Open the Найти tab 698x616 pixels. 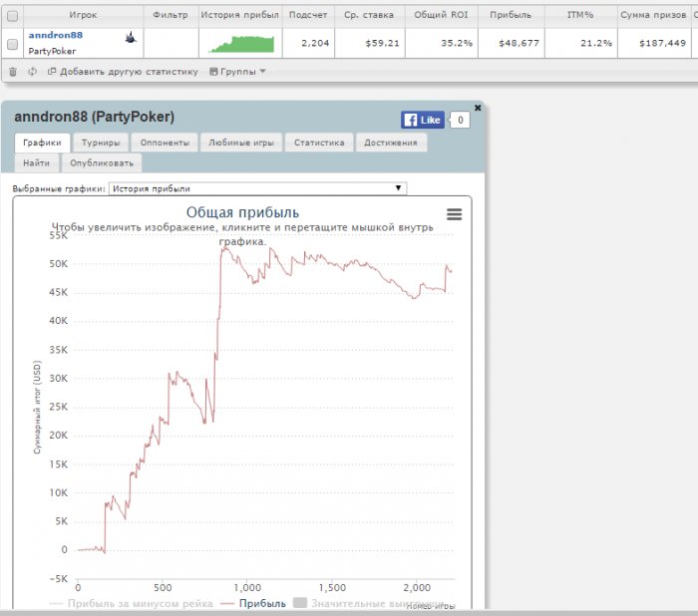click(37, 162)
